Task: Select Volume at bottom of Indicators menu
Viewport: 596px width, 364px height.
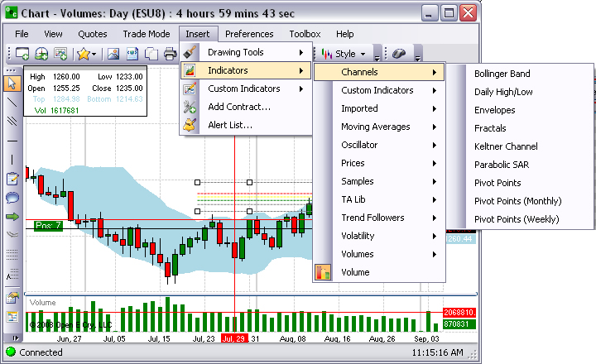Action: pyautogui.click(x=355, y=272)
